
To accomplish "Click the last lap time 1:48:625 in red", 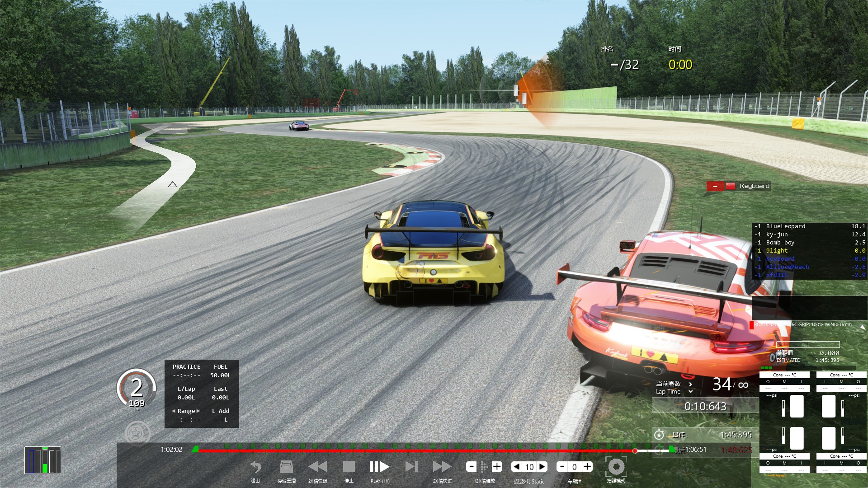I will [x=736, y=450].
